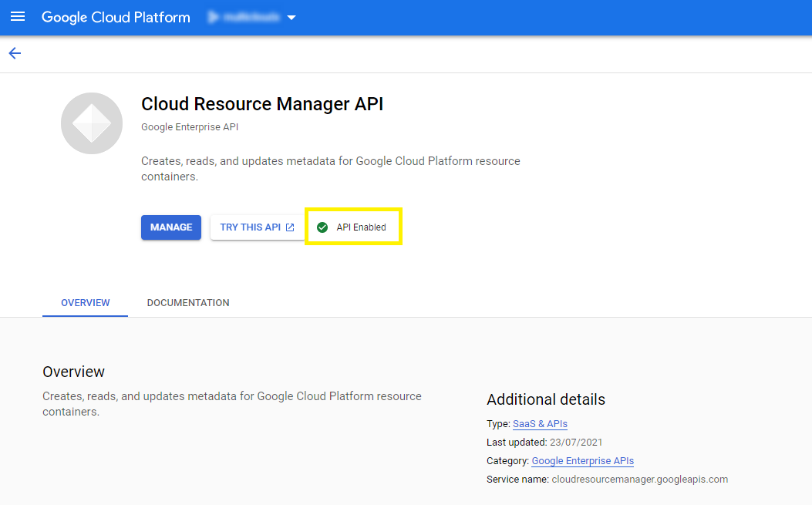Click the Cloud Resource Manager API title
Screen dimensions: 812x505
[x=262, y=104]
